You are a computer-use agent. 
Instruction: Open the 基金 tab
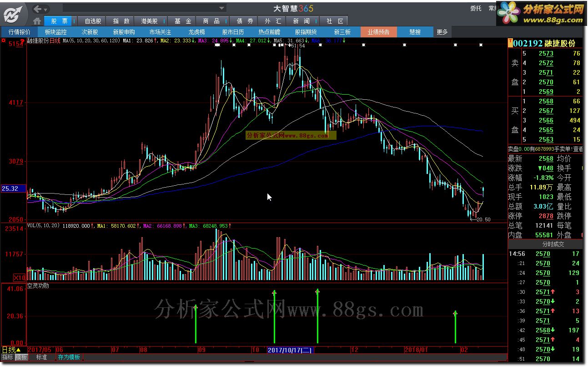(x=183, y=21)
